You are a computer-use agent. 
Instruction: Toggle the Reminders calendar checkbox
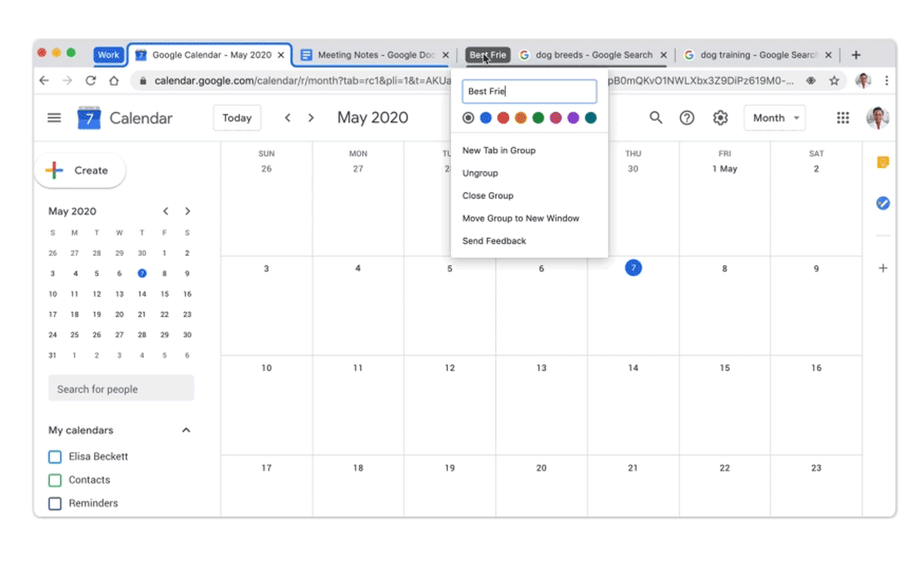tap(55, 503)
